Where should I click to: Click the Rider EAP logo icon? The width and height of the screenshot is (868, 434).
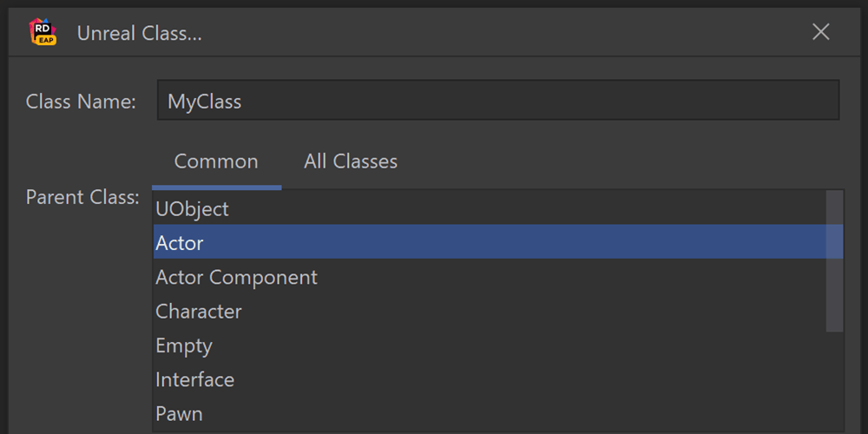point(43,33)
